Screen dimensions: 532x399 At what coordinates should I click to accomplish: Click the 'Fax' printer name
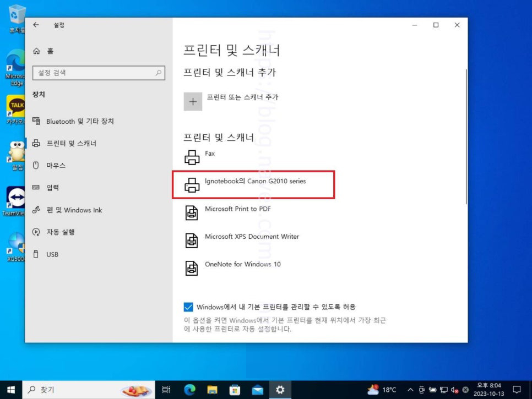(x=210, y=154)
